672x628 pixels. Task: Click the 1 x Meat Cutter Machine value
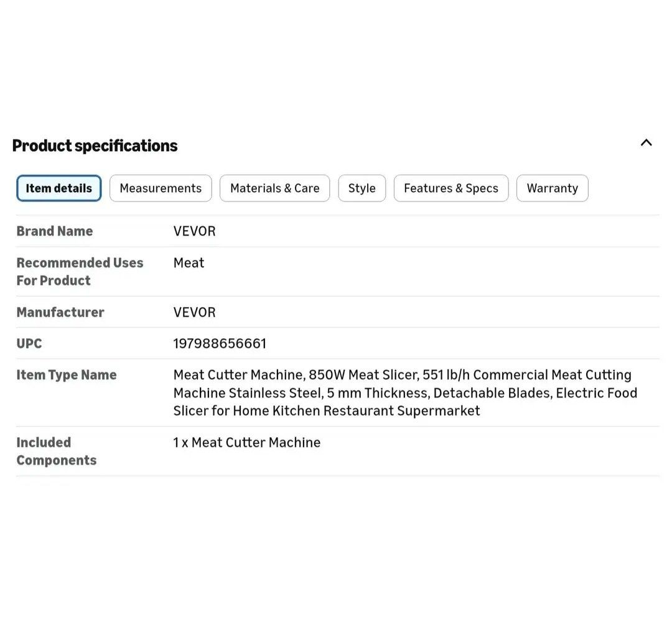[247, 443]
